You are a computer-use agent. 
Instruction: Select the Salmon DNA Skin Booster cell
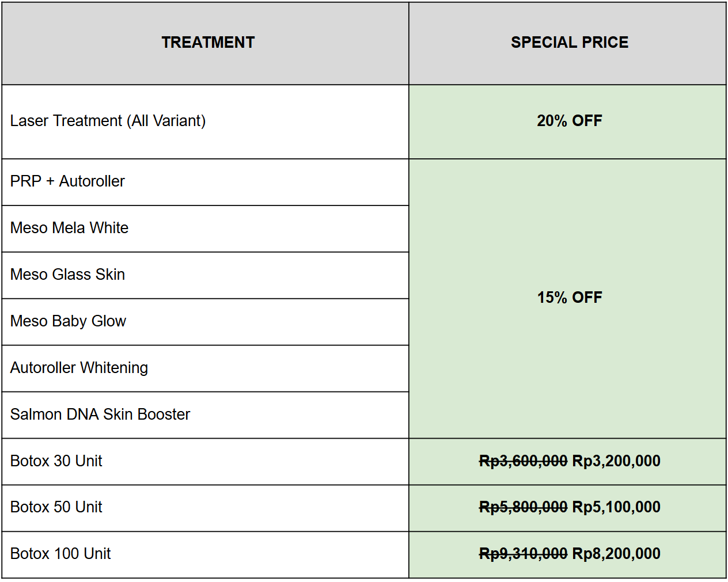tap(205, 415)
